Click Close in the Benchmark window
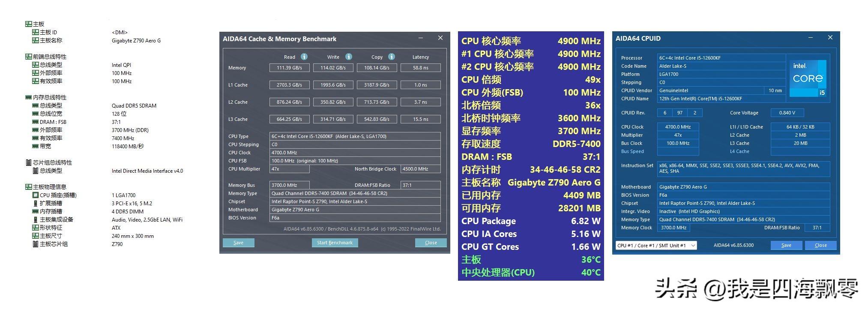Image resolution: width=868 pixels, height=309 pixels. pos(431,243)
